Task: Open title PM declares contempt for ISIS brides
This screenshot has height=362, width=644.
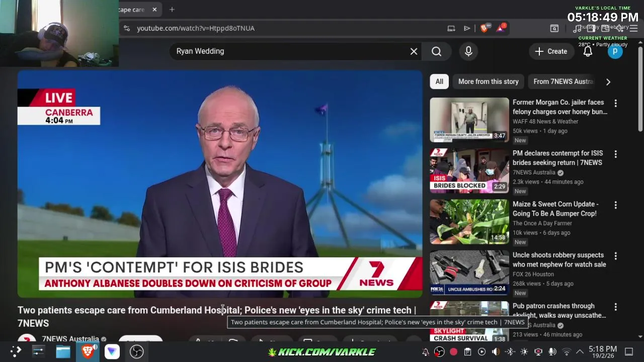Action: 557,158
